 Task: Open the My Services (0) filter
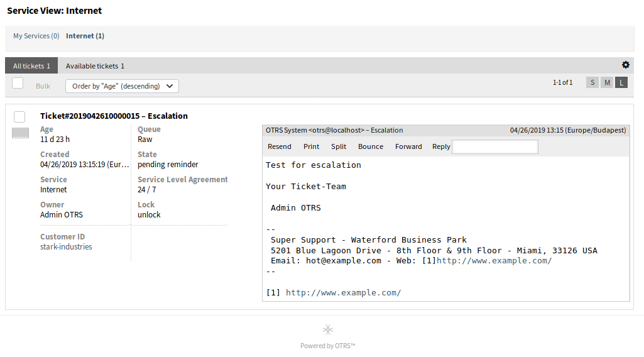tap(36, 36)
